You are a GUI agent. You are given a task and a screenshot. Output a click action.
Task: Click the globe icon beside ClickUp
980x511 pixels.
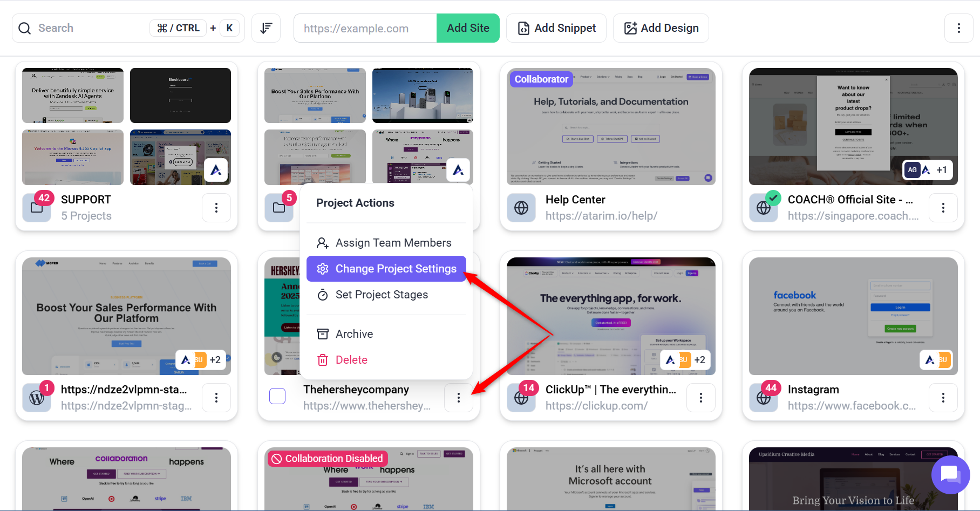coord(521,398)
